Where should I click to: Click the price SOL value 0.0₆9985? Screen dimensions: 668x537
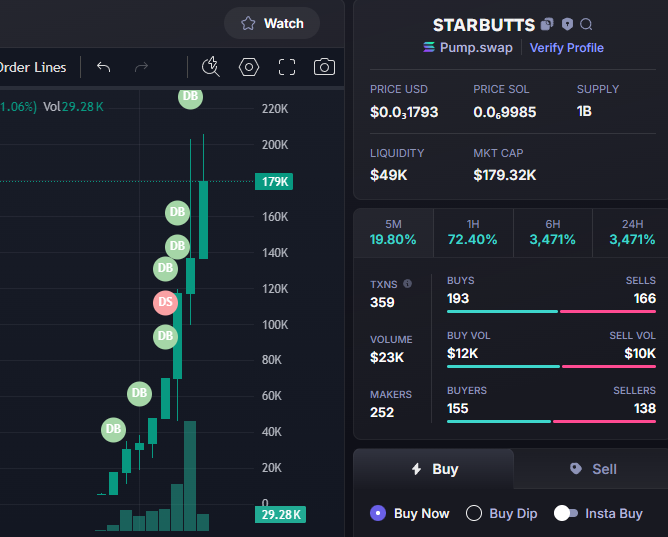click(504, 112)
